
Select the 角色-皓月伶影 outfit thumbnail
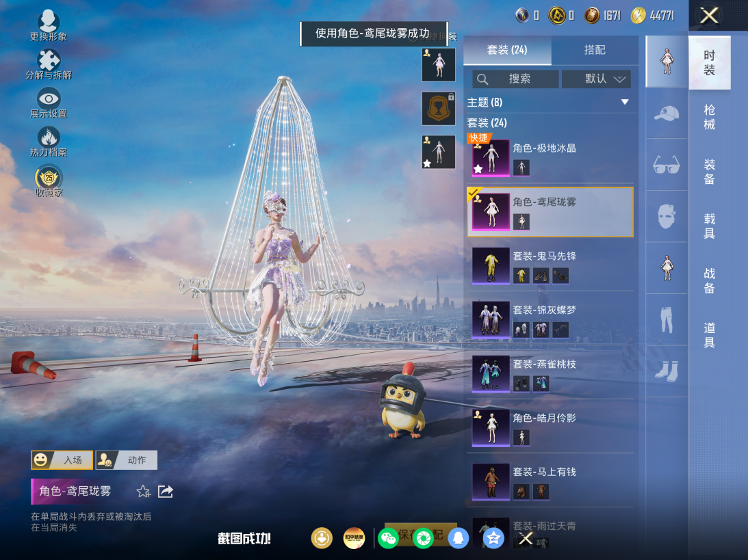491,427
